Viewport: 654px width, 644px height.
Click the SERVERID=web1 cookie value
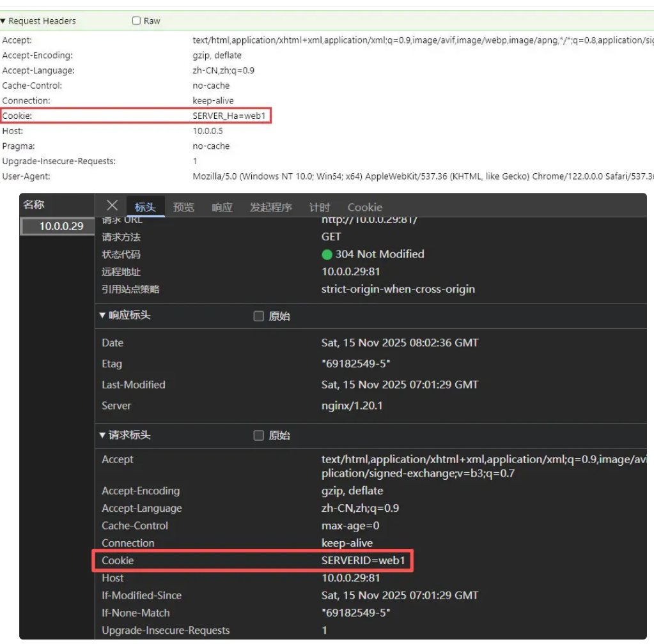coord(363,560)
